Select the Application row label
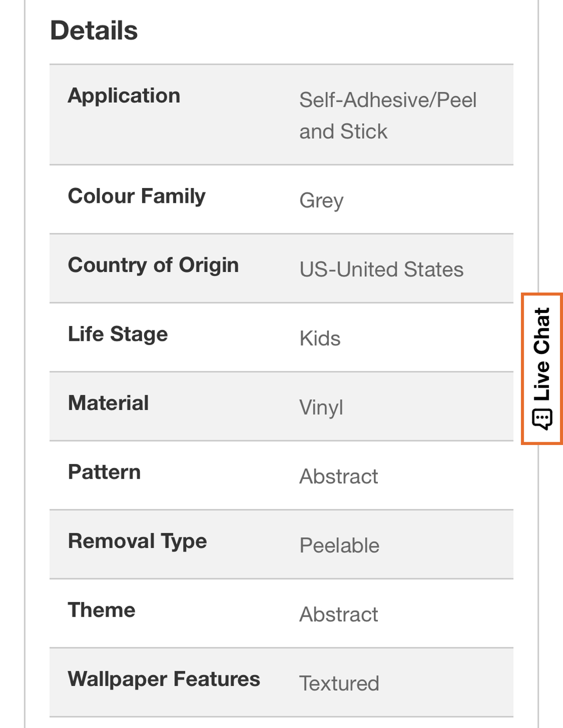Viewport: 563px width, 728px height. [124, 96]
